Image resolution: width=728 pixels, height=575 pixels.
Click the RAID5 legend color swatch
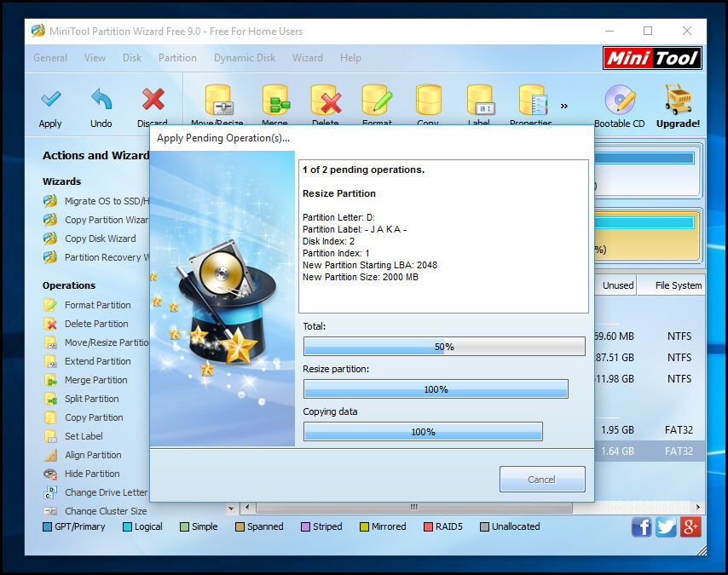[428, 527]
